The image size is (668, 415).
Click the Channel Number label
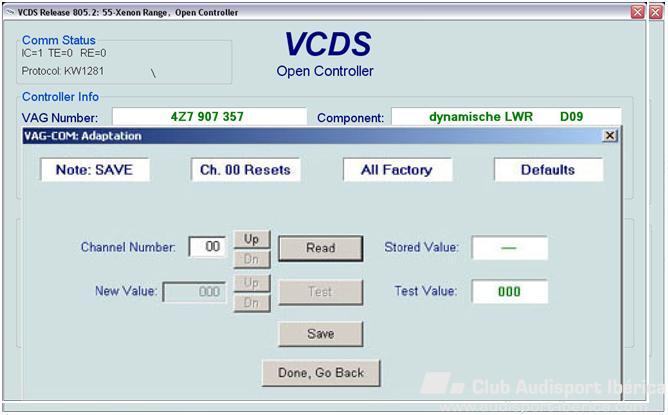tap(128, 247)
